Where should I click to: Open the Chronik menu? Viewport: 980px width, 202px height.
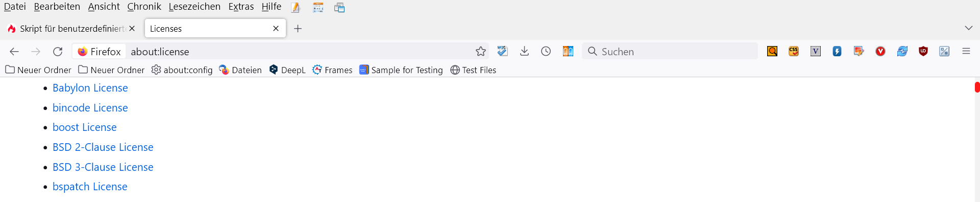[x=144, y=7]
